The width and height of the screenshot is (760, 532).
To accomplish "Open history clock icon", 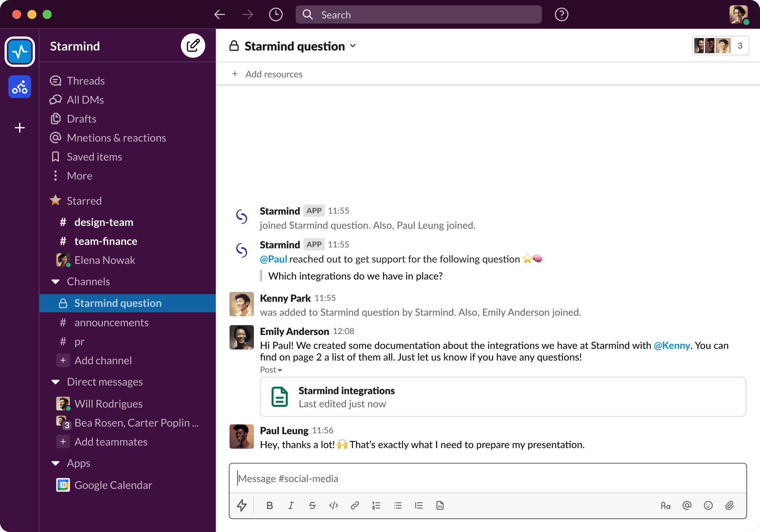I will point(275,15).
